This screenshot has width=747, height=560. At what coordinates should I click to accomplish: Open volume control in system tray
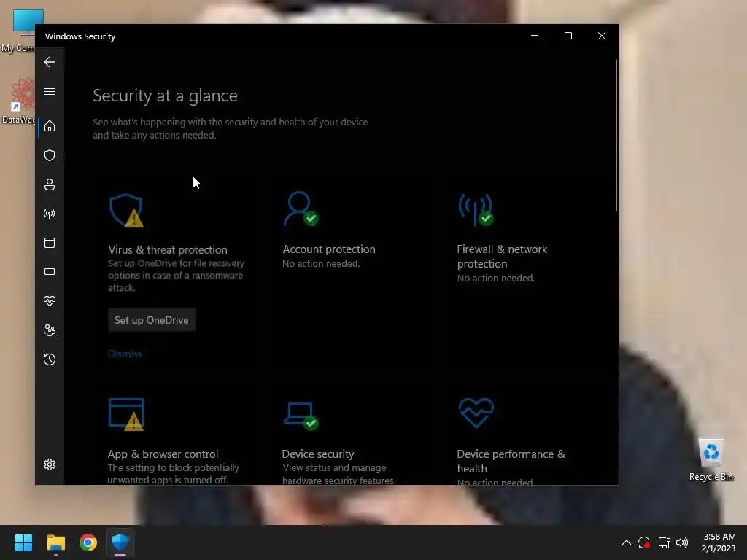click(x=682, y=542)
